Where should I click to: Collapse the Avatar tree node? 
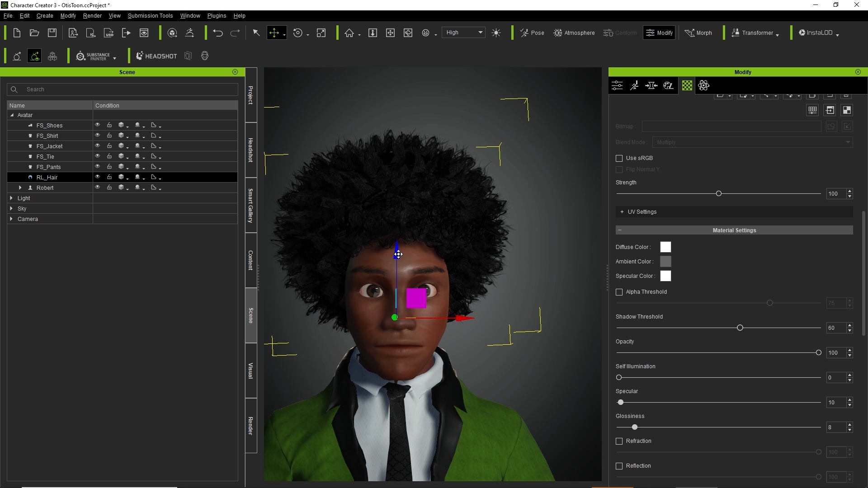click(x=12, y=115)
